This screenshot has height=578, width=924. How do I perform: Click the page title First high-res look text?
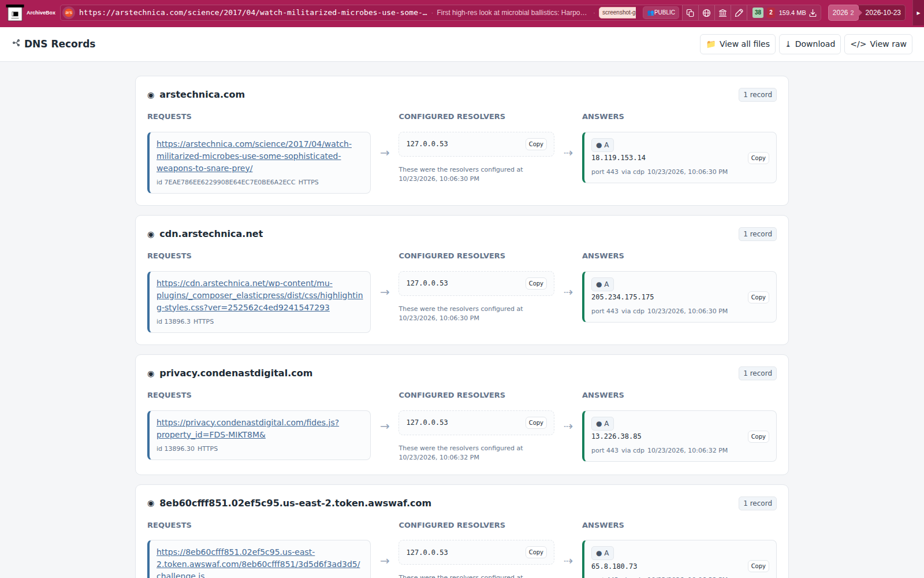click(512, 13)
